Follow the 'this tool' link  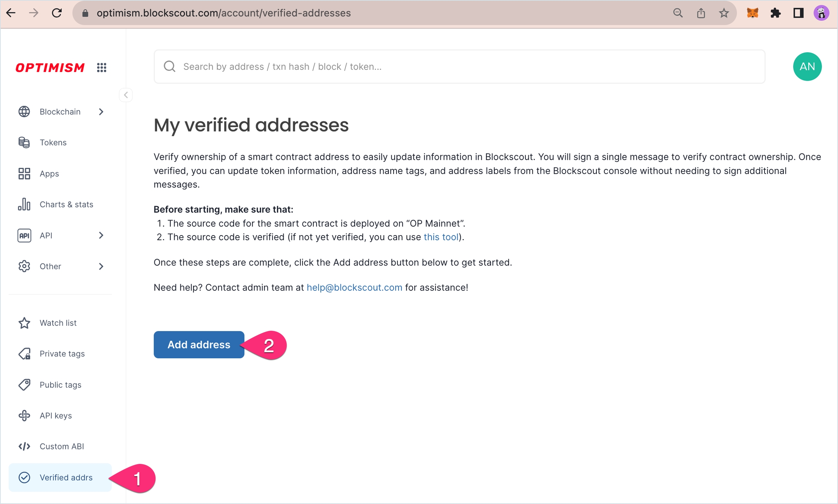[441, 237]
